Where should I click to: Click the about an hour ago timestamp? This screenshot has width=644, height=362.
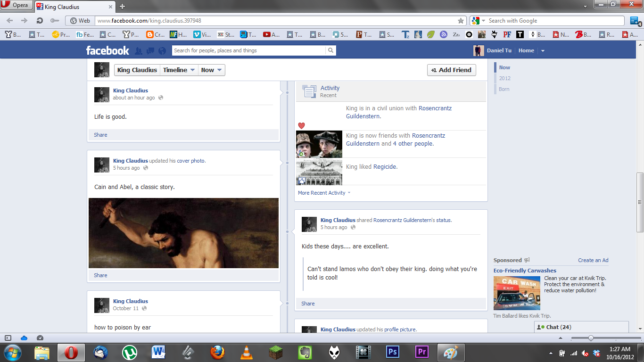click(x=134, y=98)
